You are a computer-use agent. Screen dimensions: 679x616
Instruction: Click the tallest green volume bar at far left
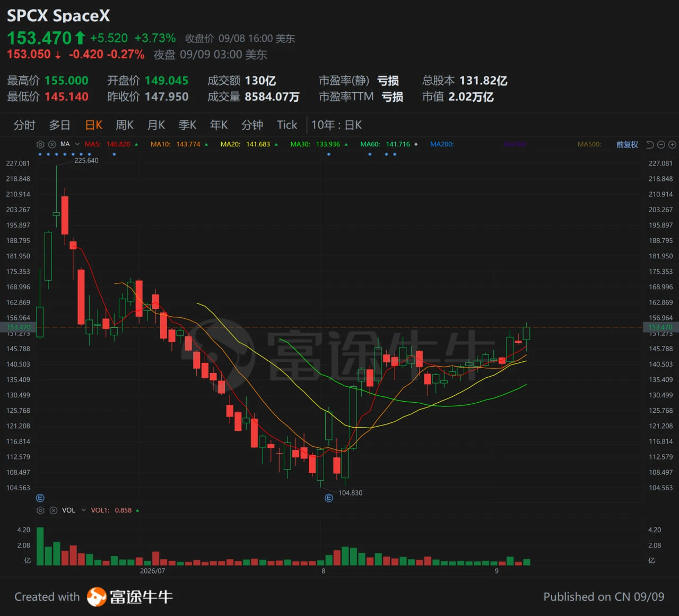click(x=40, y=546)
